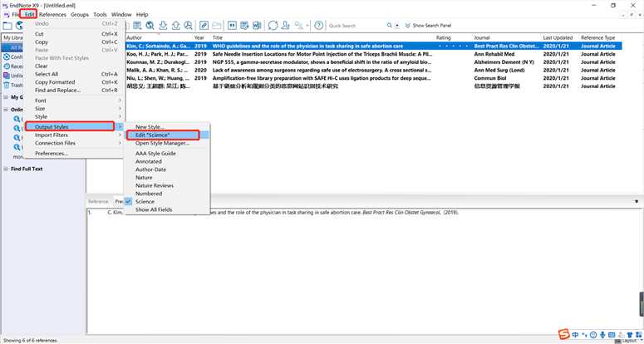Click the online search globe magnifier icon
644x344 pixels.
pos(150,26)
